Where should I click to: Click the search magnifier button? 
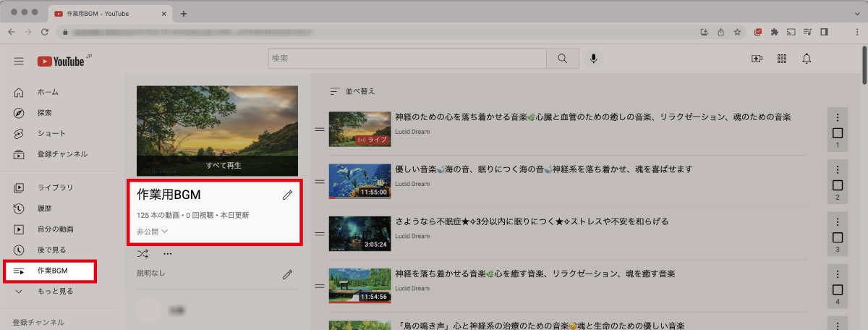click(562, 59)
